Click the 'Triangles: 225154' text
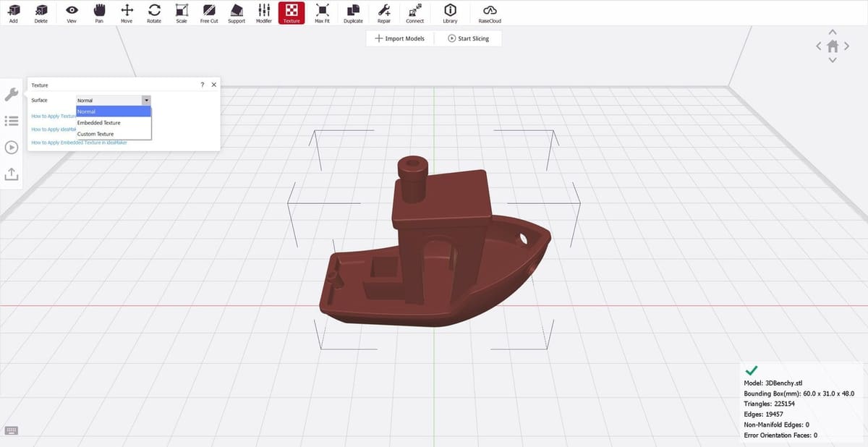 tap(770, 404)
